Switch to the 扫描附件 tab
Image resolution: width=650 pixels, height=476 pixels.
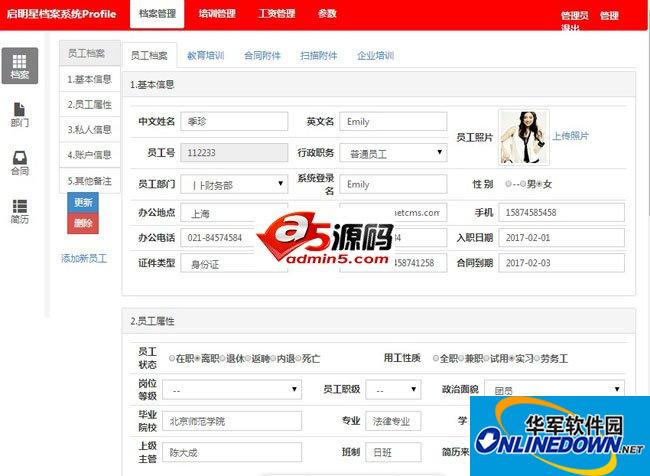(x=319, y=56)
